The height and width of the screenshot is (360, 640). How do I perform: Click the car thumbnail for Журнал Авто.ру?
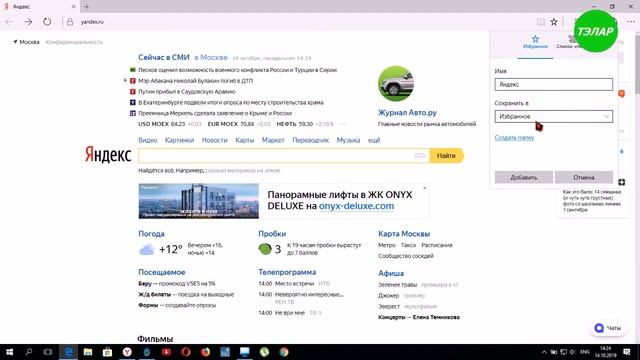396,84
